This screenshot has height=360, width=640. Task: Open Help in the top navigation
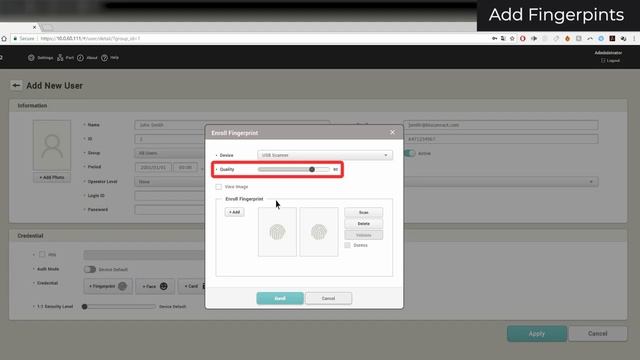pos(110,58)
